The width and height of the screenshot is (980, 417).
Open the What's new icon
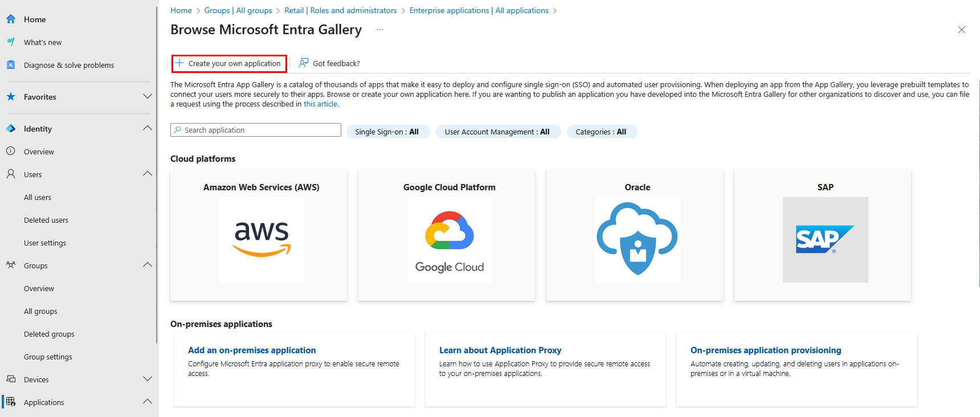[11, 42]
